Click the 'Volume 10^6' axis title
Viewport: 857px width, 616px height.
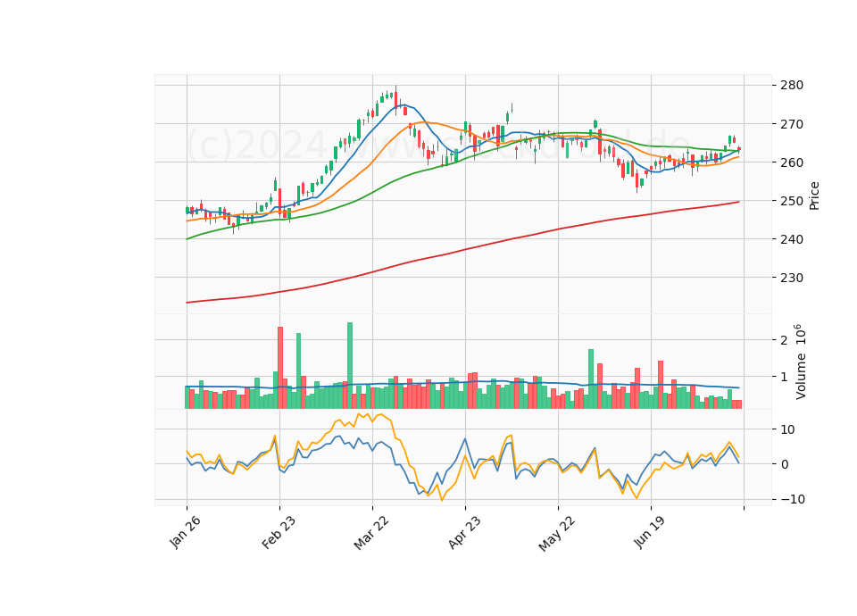click(800, 362)
